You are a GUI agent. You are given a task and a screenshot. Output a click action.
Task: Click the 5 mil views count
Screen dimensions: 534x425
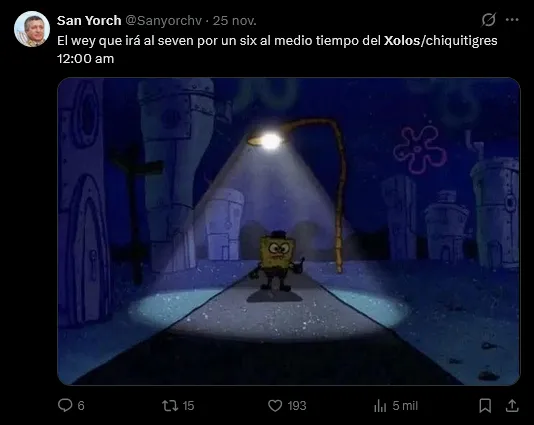(405, 406)
